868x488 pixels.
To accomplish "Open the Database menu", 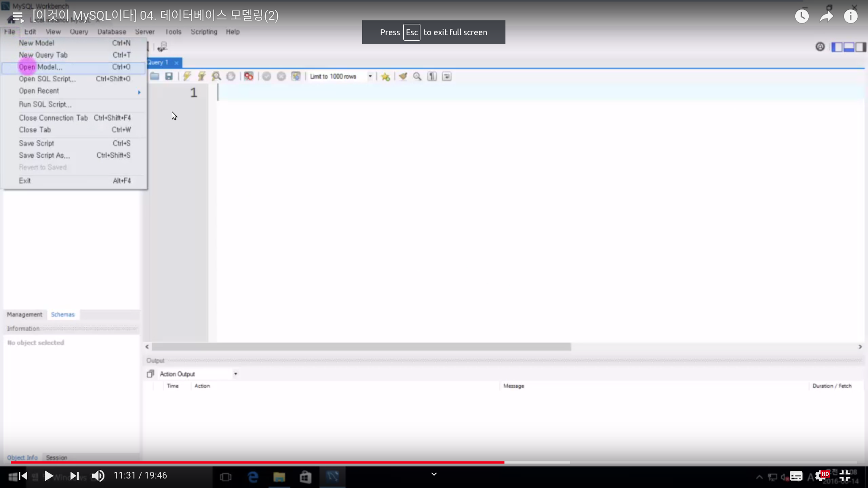I will click(112, 32).
